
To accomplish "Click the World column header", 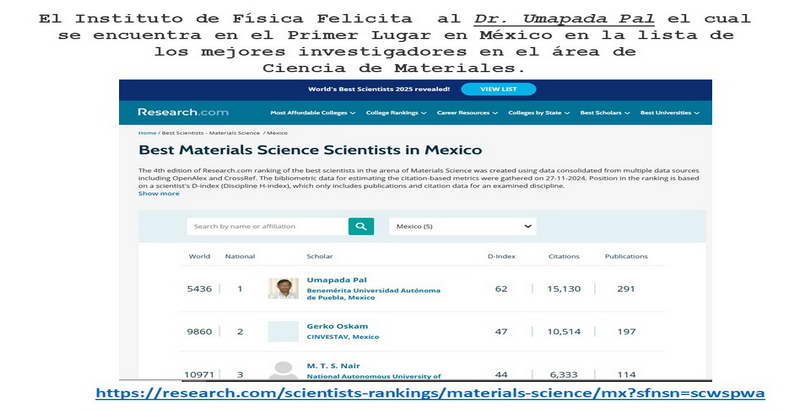I will [199, 256].
